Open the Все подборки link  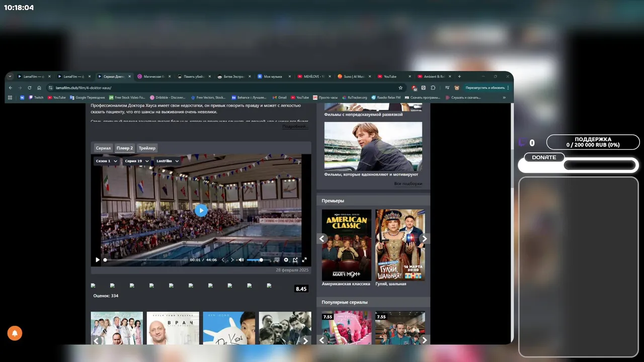pyautogui.click(x=408, y=184)
